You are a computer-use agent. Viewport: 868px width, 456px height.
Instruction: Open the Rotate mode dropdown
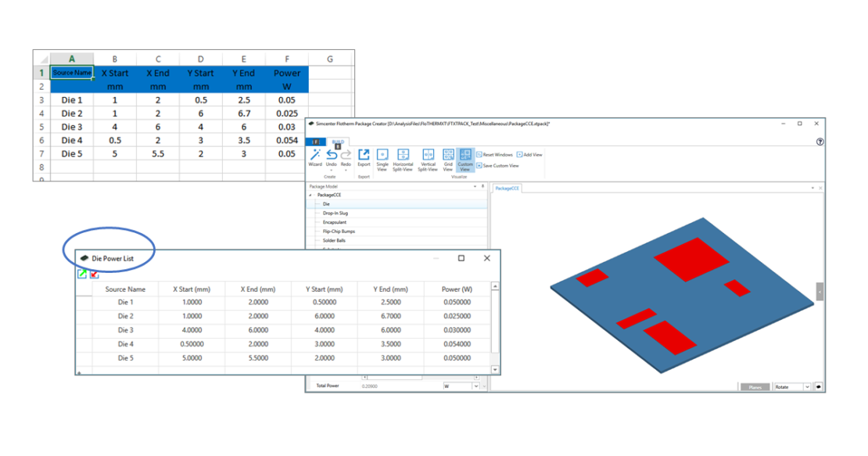click(x=807, y=386)
